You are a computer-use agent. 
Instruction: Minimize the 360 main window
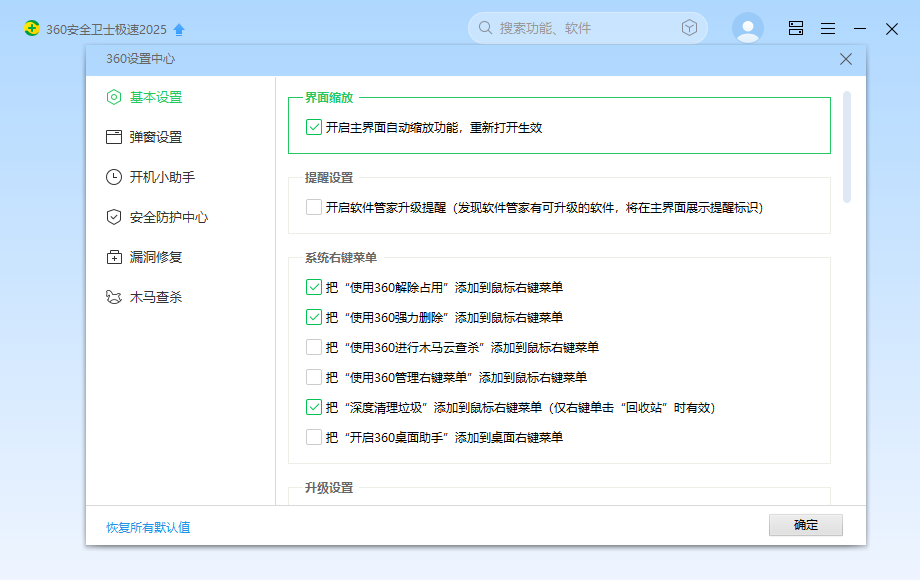point(860,28)
